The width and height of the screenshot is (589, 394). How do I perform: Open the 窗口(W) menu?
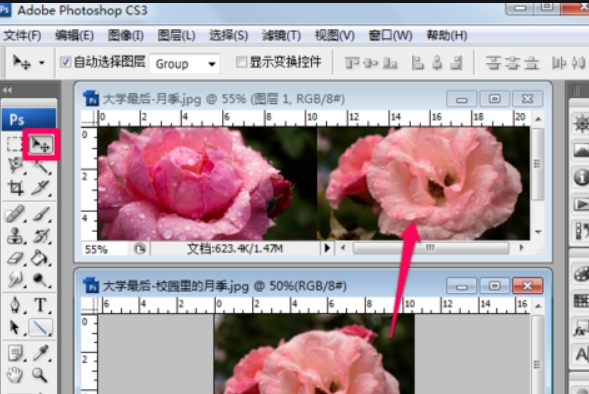[x=390, y=36]
